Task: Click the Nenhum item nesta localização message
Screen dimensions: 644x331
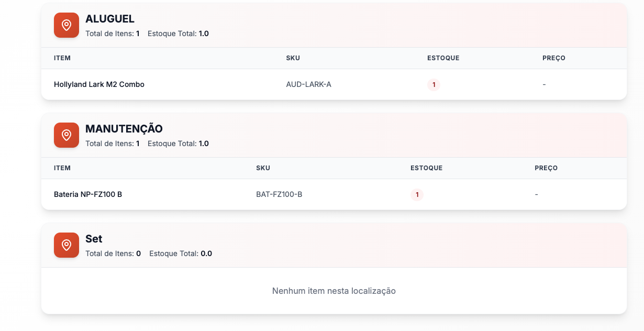Action: (x=334, y=291)
